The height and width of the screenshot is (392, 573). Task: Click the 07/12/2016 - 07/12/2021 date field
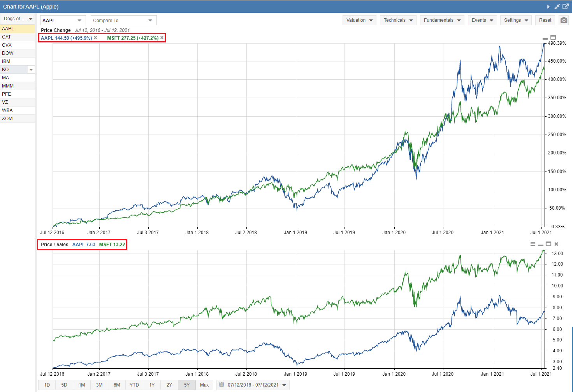coord(253,385)
